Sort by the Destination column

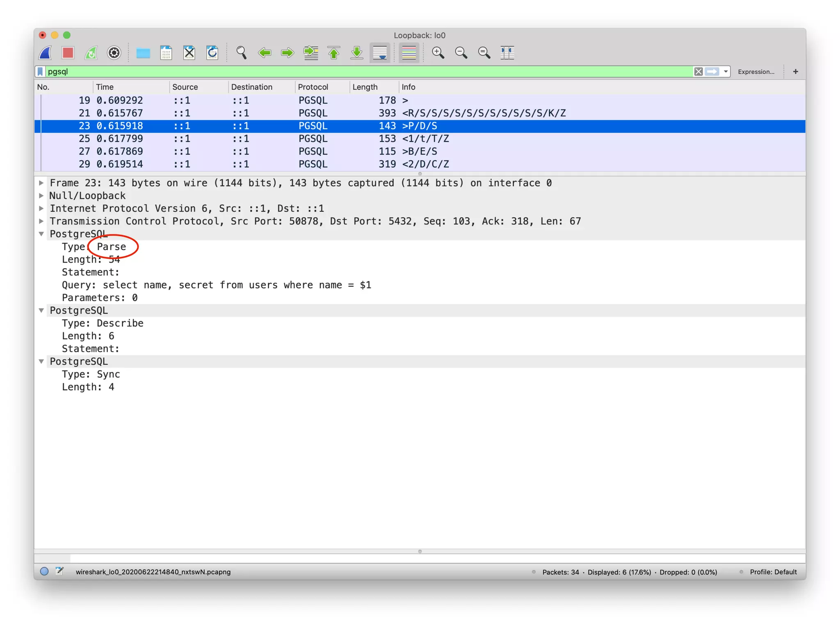(x=261, y=87)
